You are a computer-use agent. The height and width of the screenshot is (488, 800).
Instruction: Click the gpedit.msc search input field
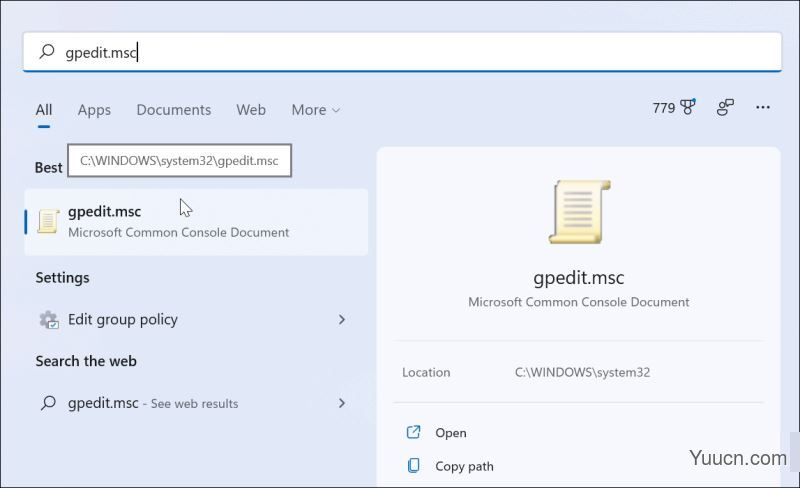402,52
